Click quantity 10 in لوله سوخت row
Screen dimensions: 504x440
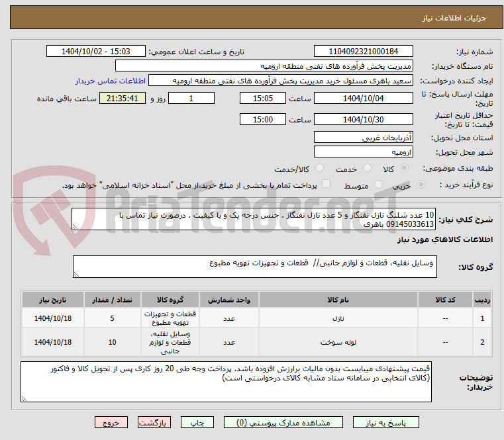112,342
